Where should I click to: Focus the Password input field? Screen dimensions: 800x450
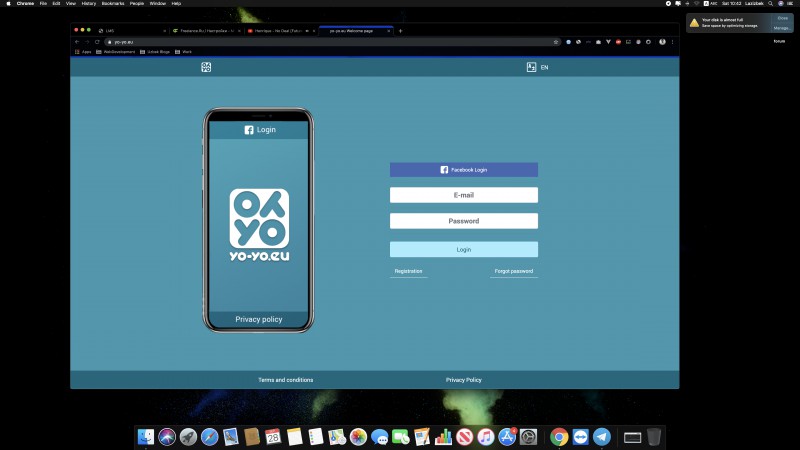point(464,221)
